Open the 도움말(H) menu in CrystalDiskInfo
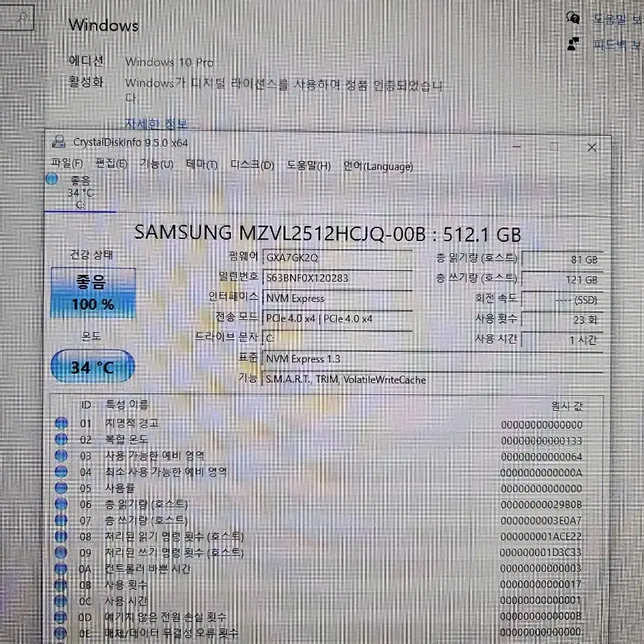The height and width of the screenshot is (644, 644). (308, 165)
